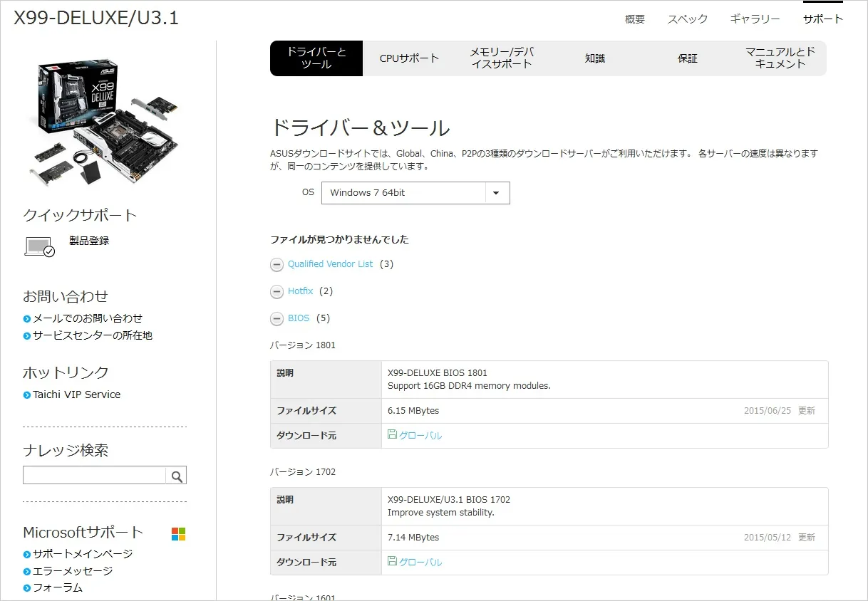Select the ドライバーとツール tab
The height and width of the screenshot is (601, 868).
(x=316, y=58)
